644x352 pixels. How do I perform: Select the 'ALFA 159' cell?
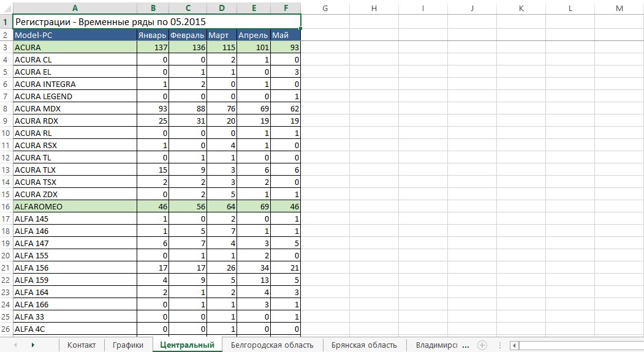(75, 280)
